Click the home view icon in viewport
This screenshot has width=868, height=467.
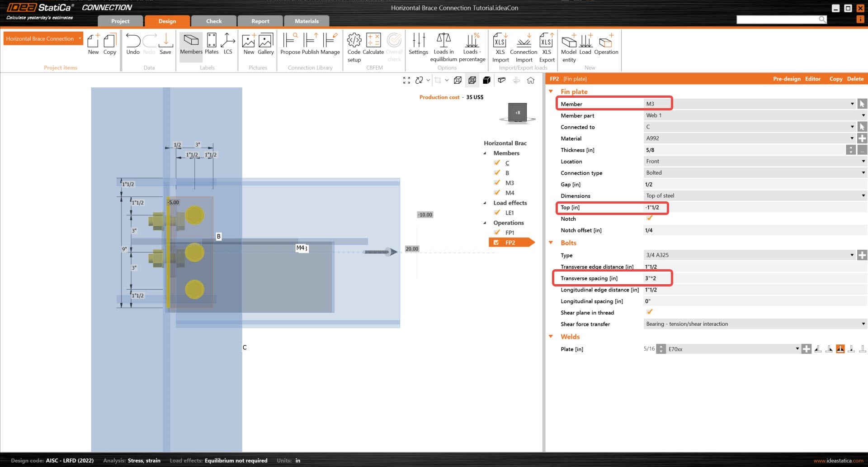(531, 80)
